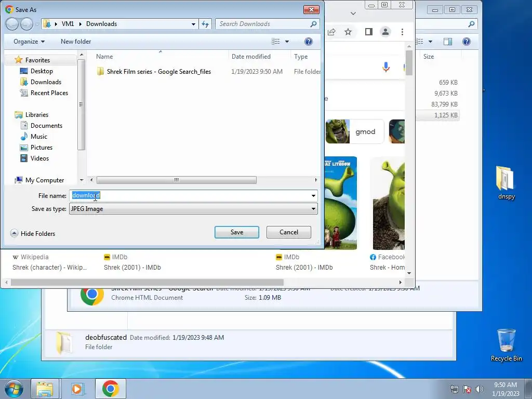Click Chrome tab search chevron
532x399 pixels.
(x=353, y=13)
